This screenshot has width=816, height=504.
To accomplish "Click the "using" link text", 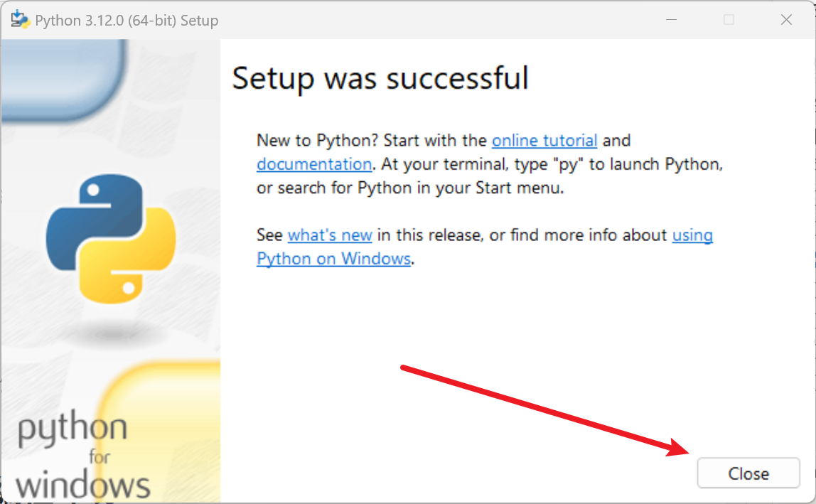I will pyautogui.click(x=692, y=235).
